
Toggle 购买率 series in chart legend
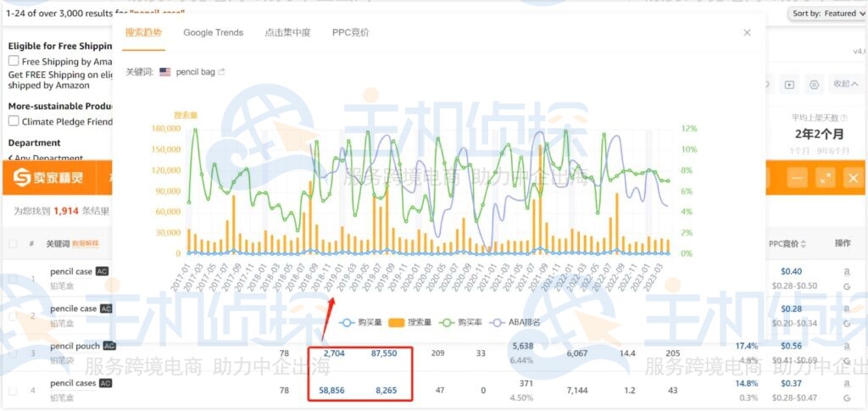[460, 322]
